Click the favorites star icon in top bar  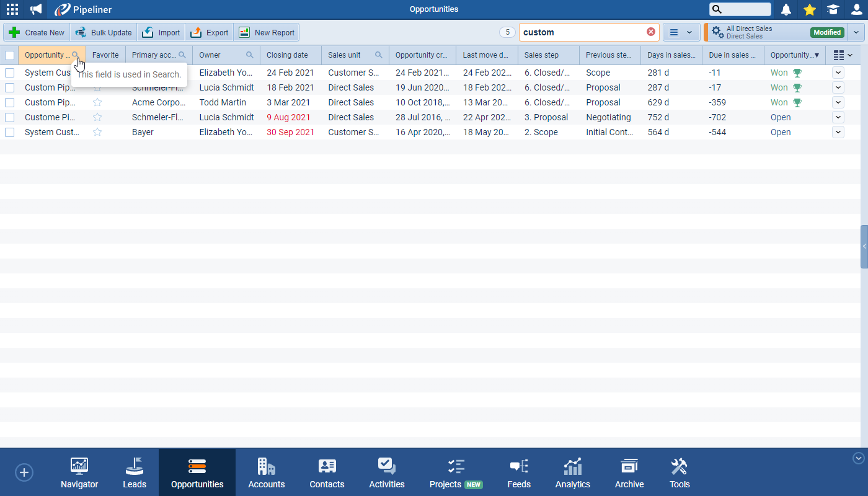(x=810, y=9)
